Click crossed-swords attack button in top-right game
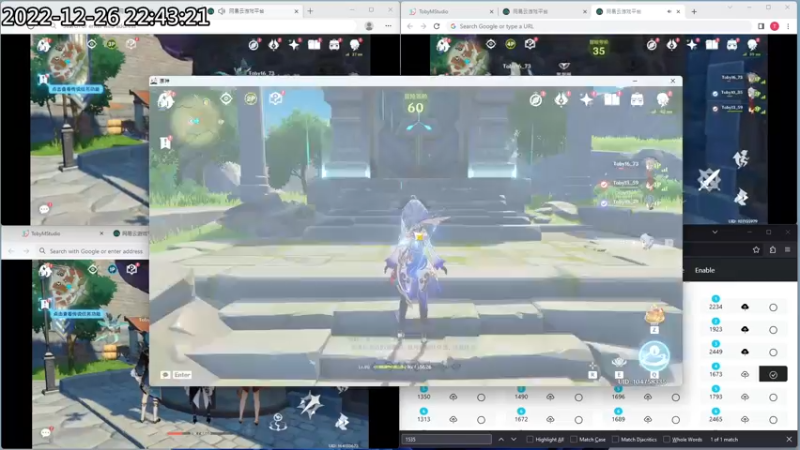Image resolution: width=800 pixels, height=450 pixels. tap(709, 180)
